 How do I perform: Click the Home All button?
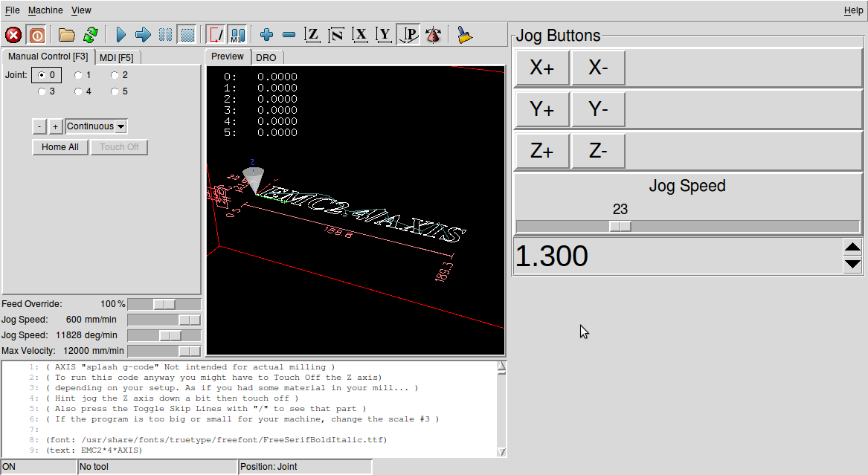[60, 147]
